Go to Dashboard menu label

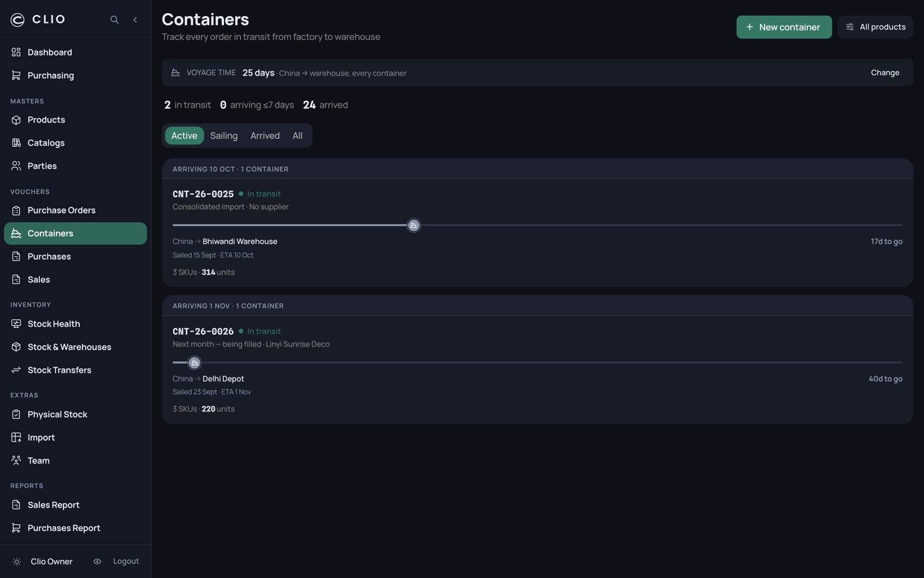50,52
